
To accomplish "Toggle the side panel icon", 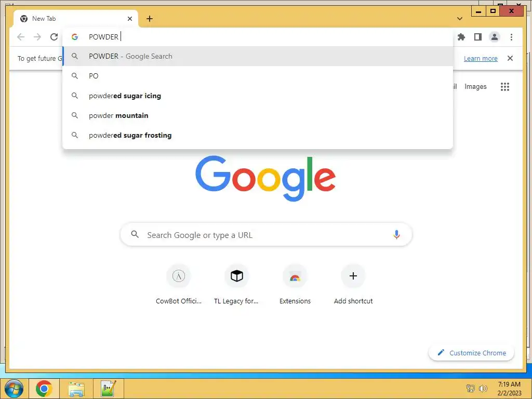I will point(478,37).
